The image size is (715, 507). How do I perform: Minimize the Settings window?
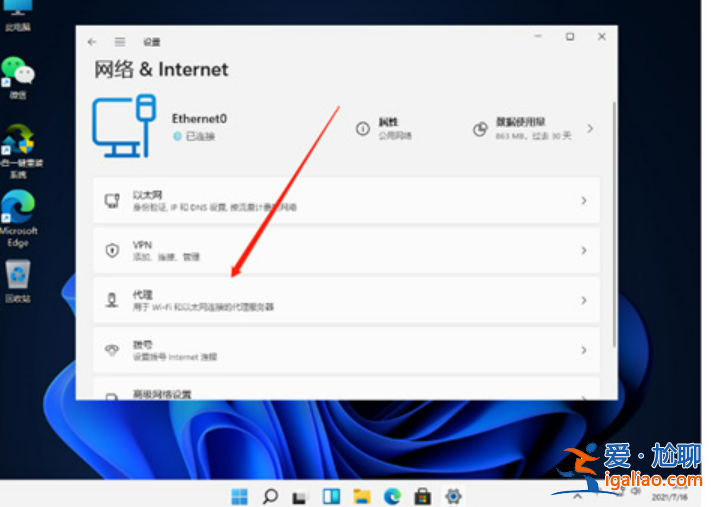point(538,36)
